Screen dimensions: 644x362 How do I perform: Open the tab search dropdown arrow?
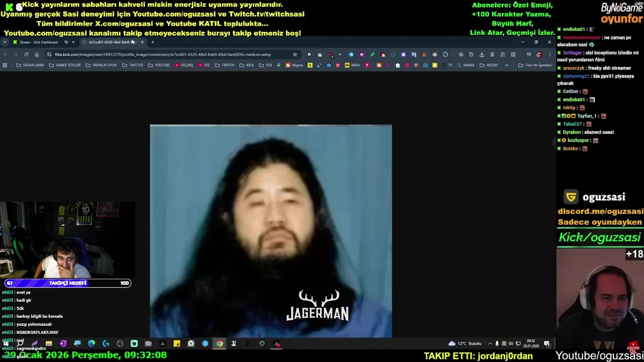tap(5, 42)
